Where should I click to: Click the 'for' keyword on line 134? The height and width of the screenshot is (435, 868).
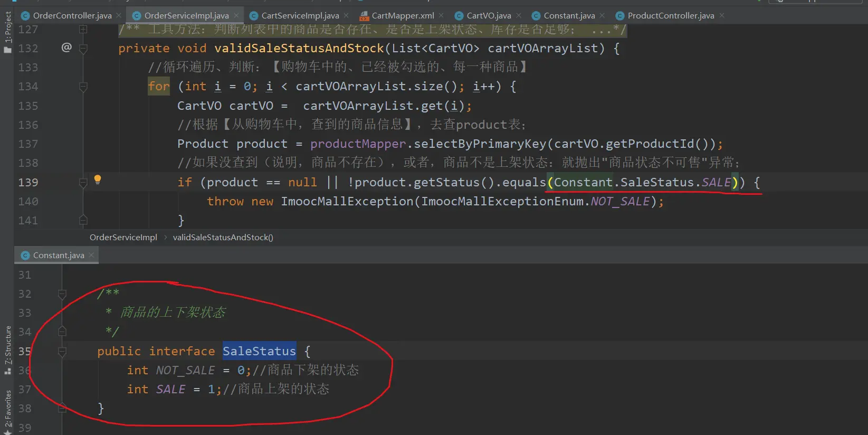coord(159,87)
